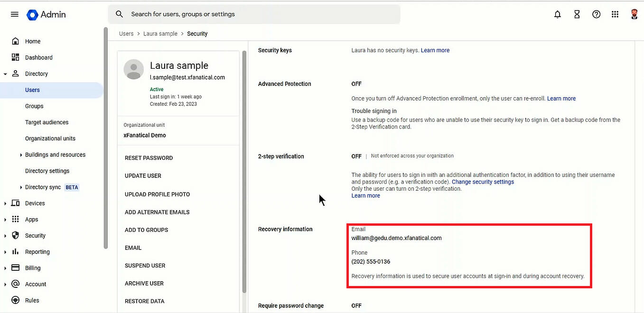
Task: Click Learn more for Advanced Protection
Action: [561, 99]
